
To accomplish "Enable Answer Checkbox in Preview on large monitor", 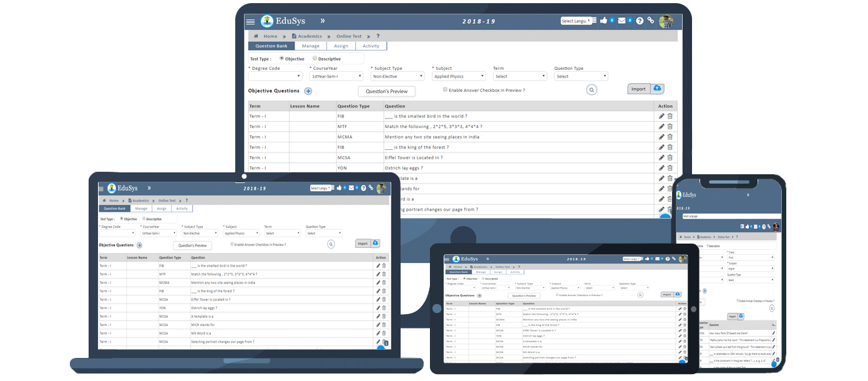I will point(445,90).
